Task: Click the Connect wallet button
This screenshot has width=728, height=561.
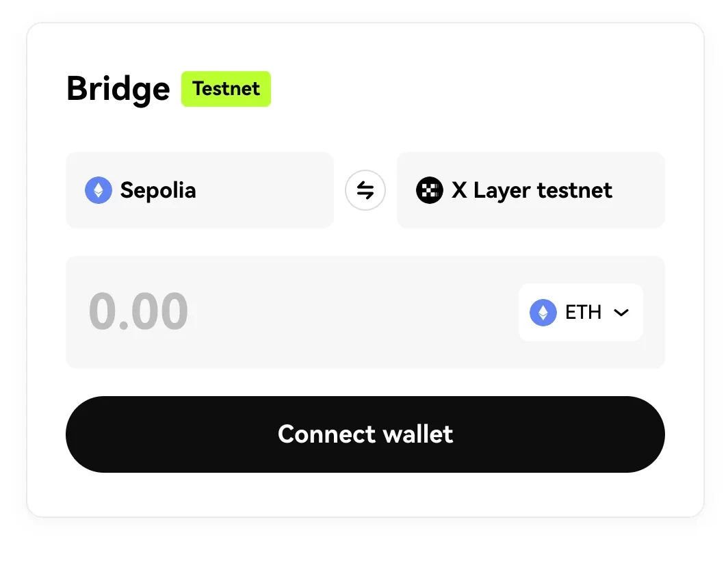Action: pos(365,434)
